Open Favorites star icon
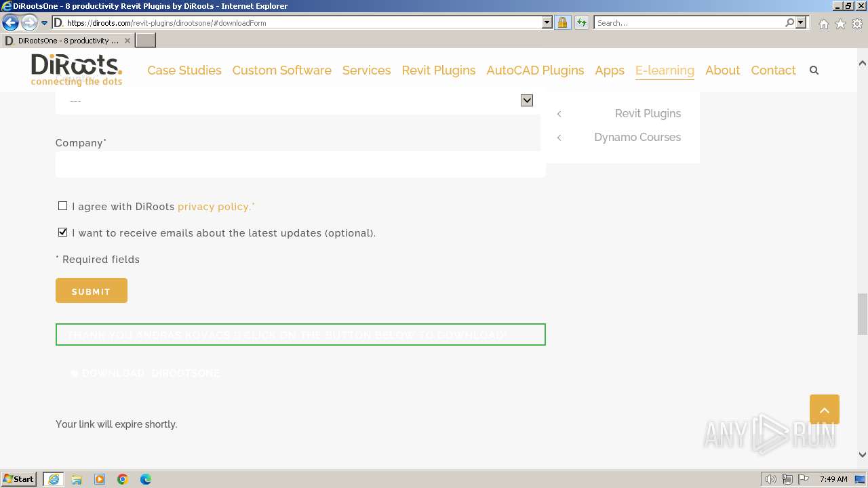Viewport: 868px width, 488px height. click(840, 24)
